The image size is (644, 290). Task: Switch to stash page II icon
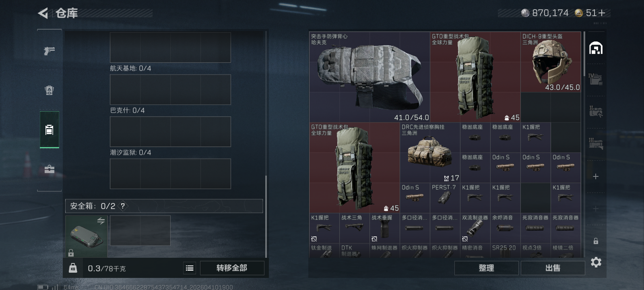pos(596,111)
